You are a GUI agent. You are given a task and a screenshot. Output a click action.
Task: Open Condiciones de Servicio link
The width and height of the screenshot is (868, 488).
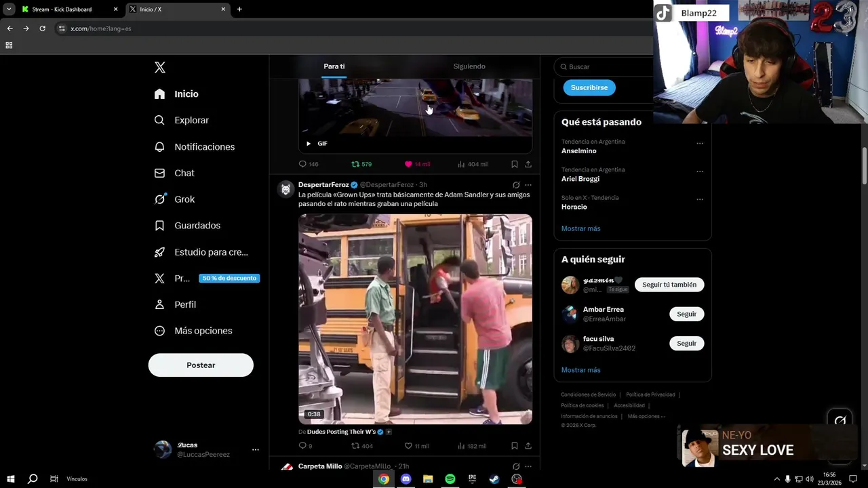point(589,394)
